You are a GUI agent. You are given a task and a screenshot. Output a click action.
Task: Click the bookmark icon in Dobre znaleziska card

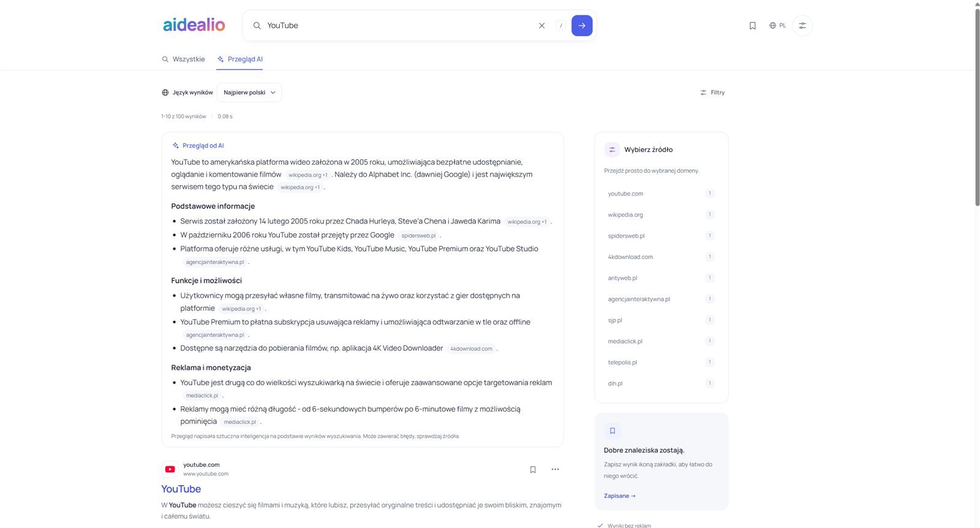612,431
